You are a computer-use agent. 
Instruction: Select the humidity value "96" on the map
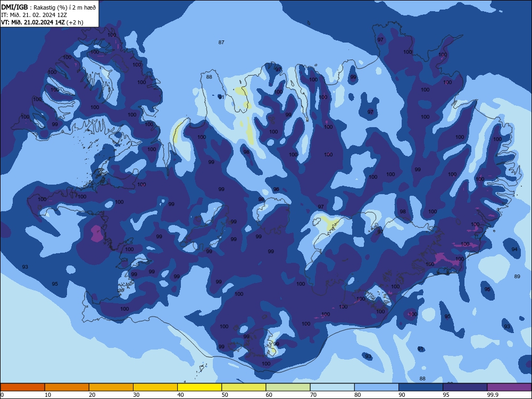tap(276, 189)
